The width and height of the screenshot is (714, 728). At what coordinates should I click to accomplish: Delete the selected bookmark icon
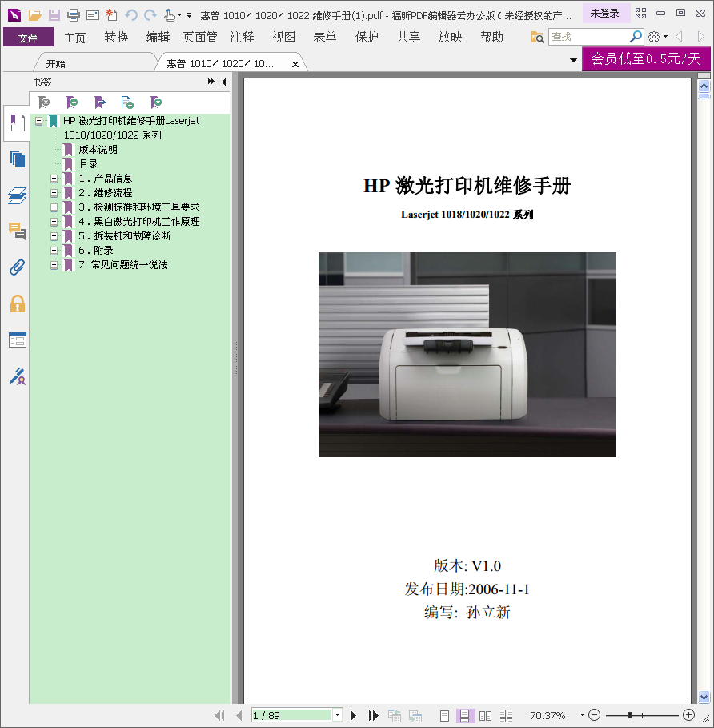pyautogui.click(x=44, y=103)
